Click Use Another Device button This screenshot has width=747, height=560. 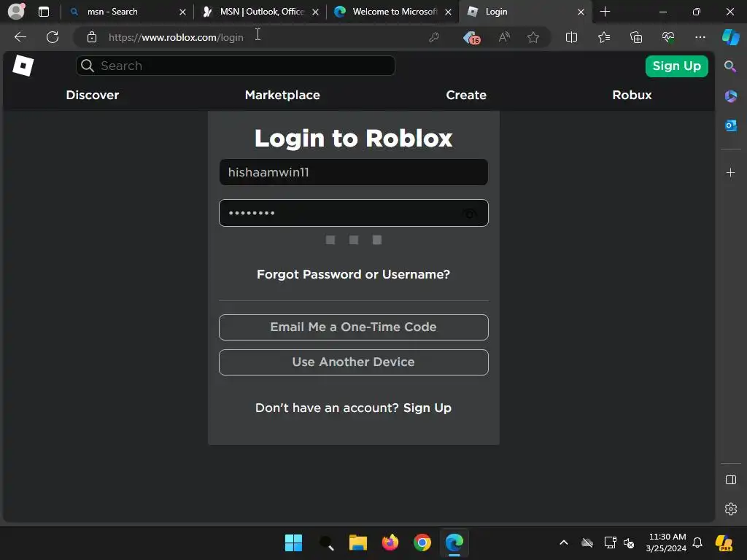click(x=354, y=362)
